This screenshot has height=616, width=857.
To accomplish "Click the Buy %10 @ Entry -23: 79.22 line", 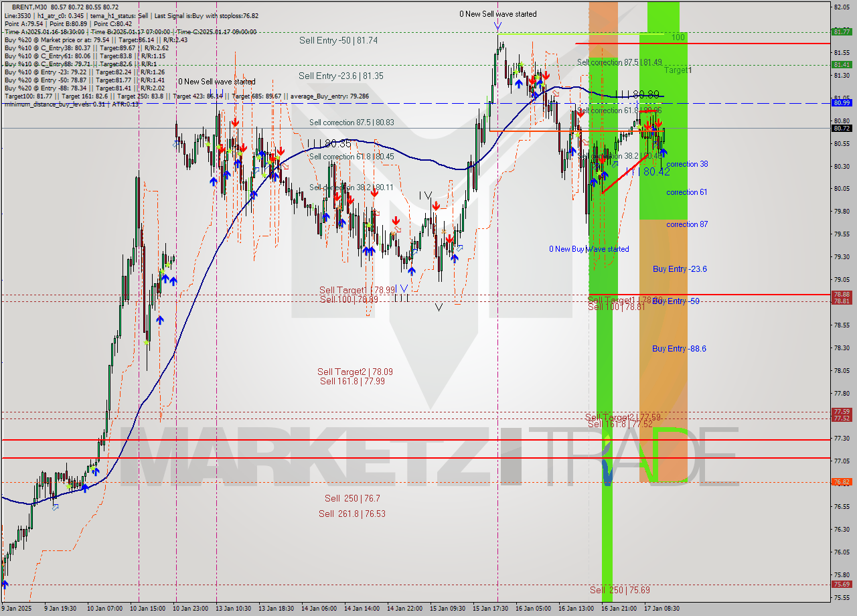I will [x=84, y=72].
